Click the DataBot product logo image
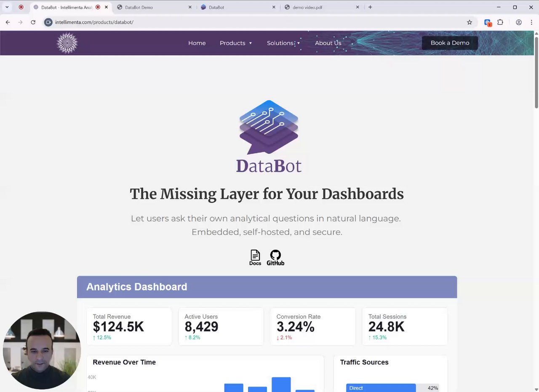Image resolution: width=539 pixels, height=392 pixels. tap(269, 136)
